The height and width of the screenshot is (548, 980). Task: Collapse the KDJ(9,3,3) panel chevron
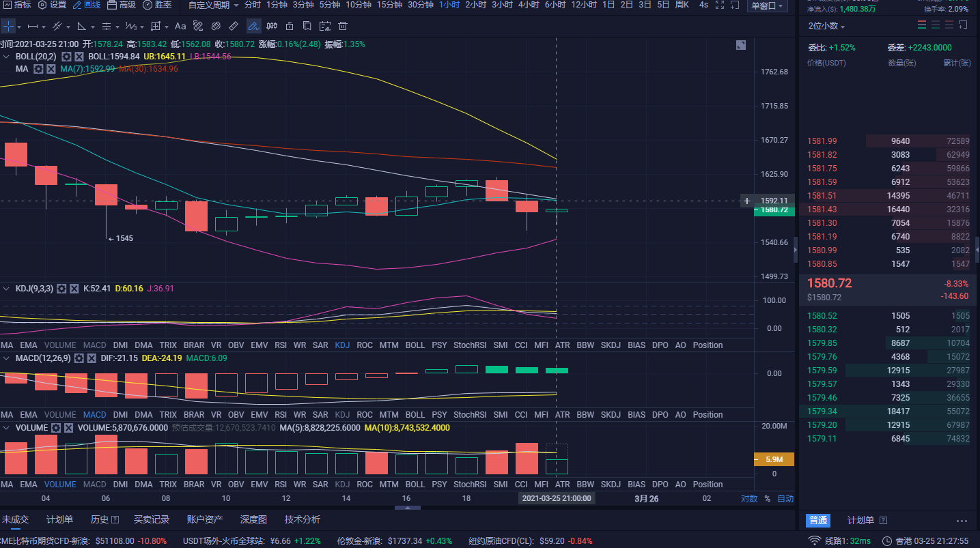pyautogui.click(x=7, y=289)
